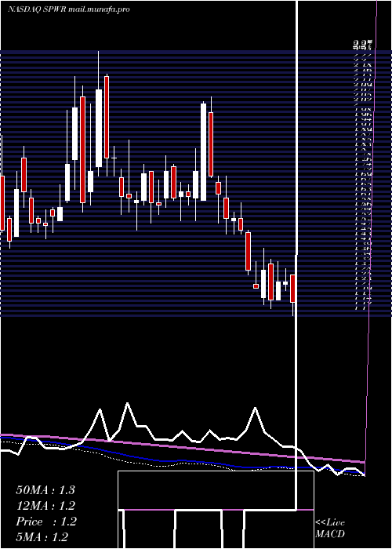The width and height of the screenshot is (392, 549).
Task: Click the NASDAQ SPWR chart title
Action: tap(69, 9)
